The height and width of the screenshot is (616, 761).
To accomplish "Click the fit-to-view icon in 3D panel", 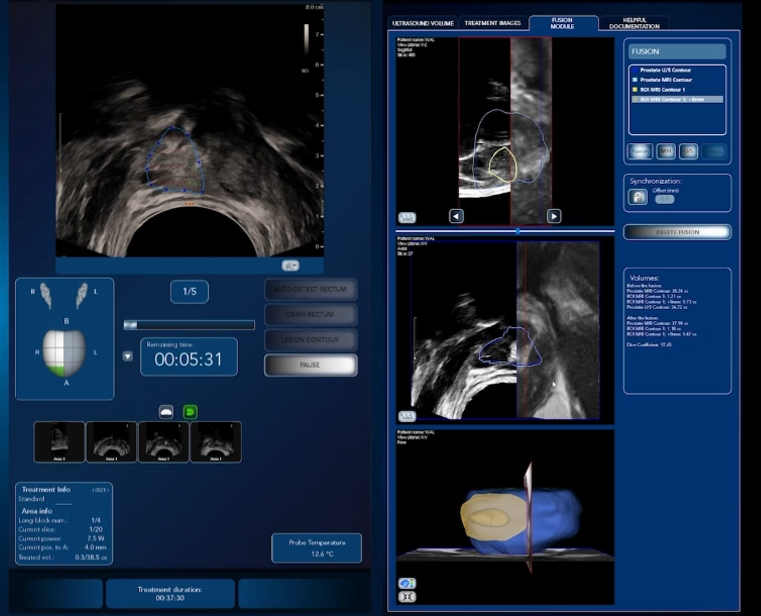I will tap(407, 597).
